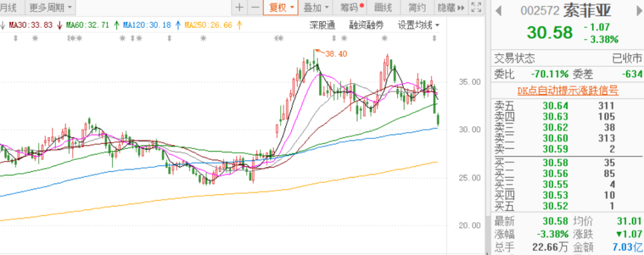The width and height of the screenshot is (644, 255).
Task: Select the 画线 drawing tool tab
Action: (383, 7)
